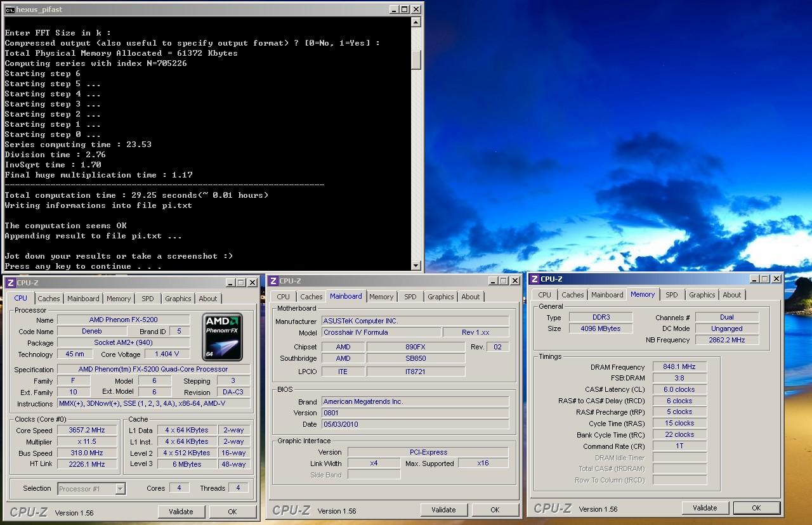Image resolution: width=812 pixels, height=525 pixels.
Task: Click the console scrollbar down arrow
Action: click(x=416, y=266)
